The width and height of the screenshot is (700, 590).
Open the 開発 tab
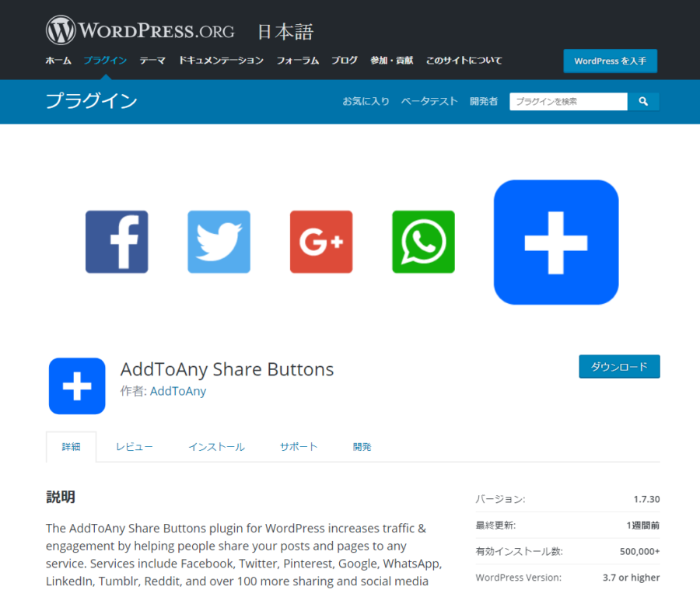pyautogui.click(x=362, y=446)
